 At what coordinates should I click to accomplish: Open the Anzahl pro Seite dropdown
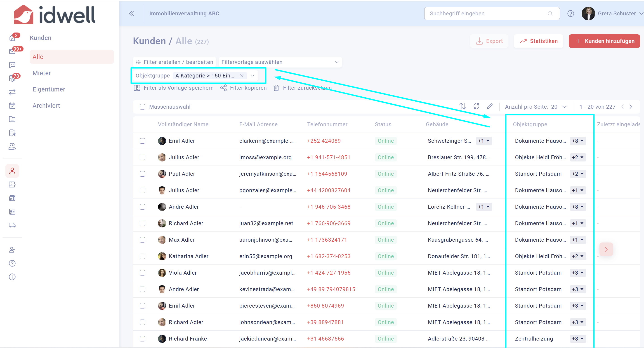point(559,107)
